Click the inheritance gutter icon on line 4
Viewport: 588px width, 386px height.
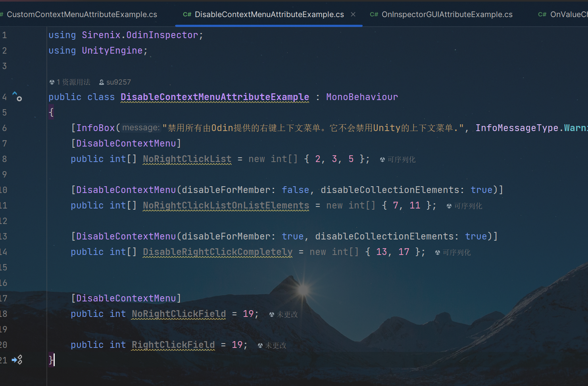point(17,96)
